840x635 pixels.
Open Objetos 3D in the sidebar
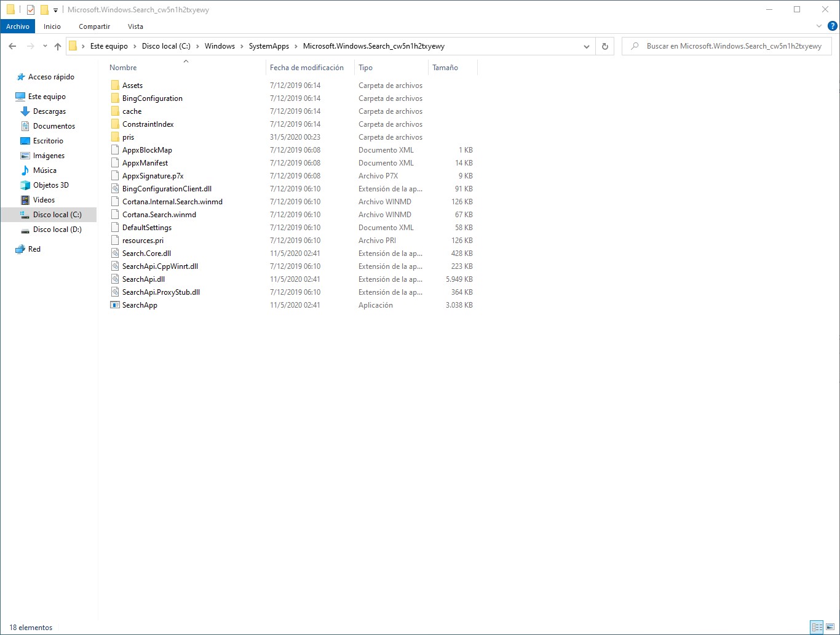(x=50, y=185)
